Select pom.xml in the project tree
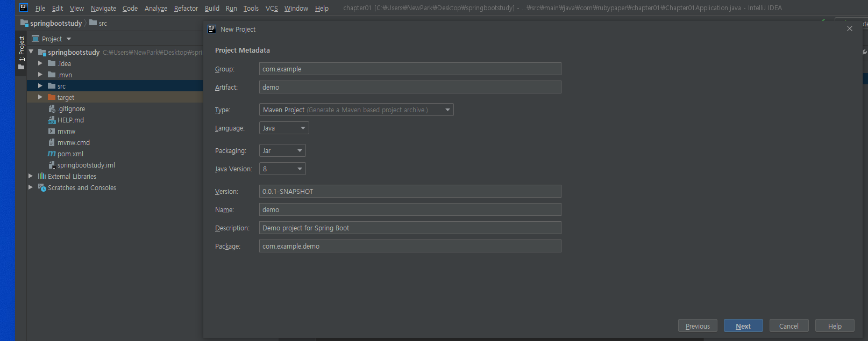The image size is (868, 341). pyautogui.click(x=70, y=154)
